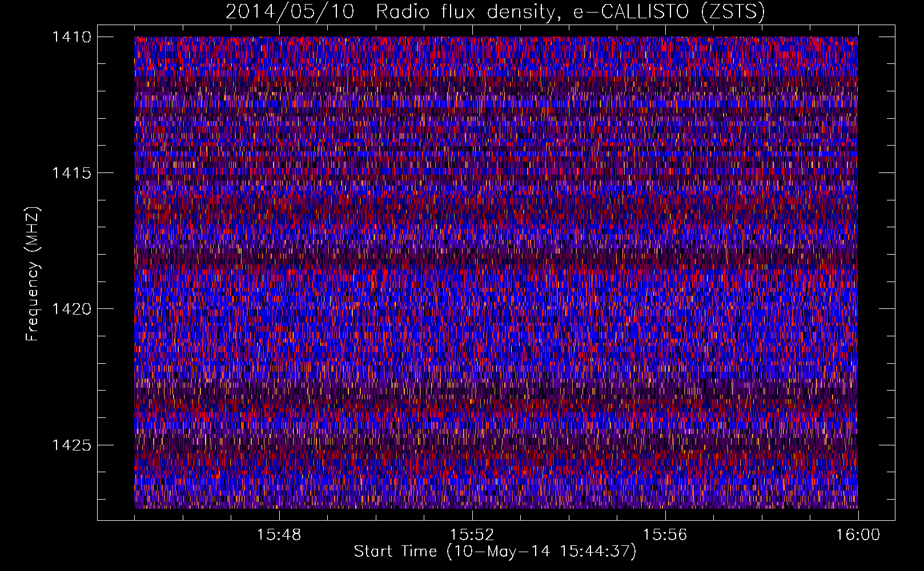
Task: Click the '1420' frequency axis label
Action: click(71, 309)
